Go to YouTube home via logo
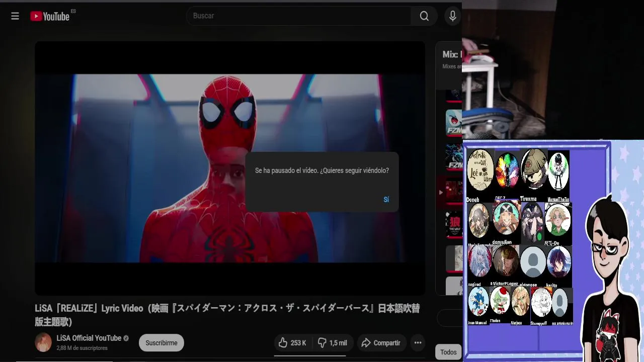Viewport: 644px width, 362px height. coord(50,16)
